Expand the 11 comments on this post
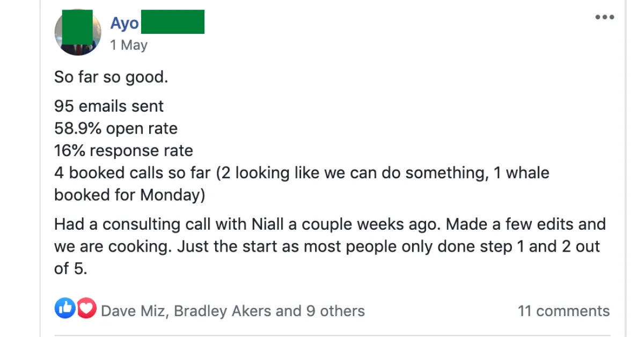This screenshot has width=644, height=337. coord(563,311)
